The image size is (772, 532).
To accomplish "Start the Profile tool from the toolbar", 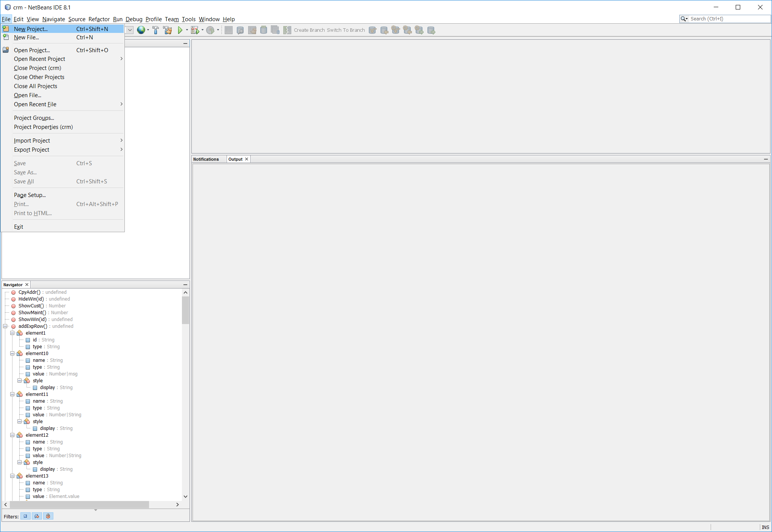I will (x=211, y=30).
